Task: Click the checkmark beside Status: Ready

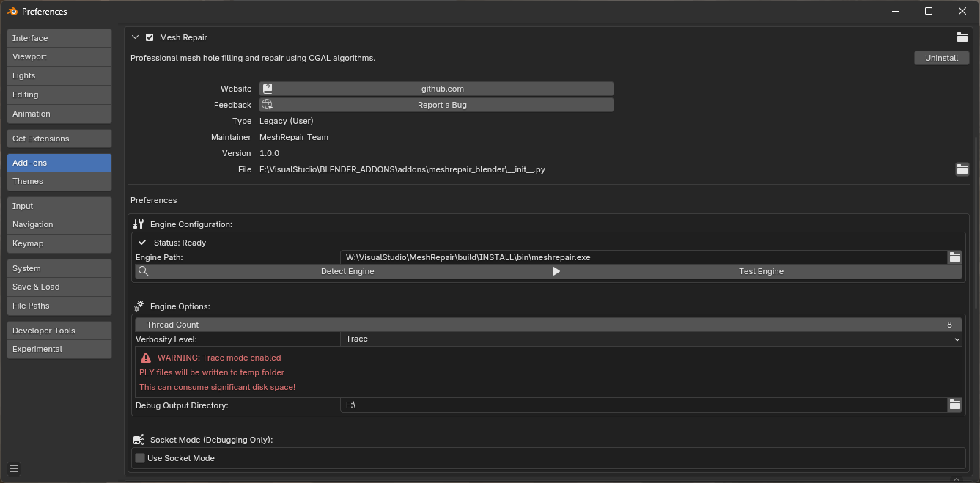Action: click(x=142, y=242)
